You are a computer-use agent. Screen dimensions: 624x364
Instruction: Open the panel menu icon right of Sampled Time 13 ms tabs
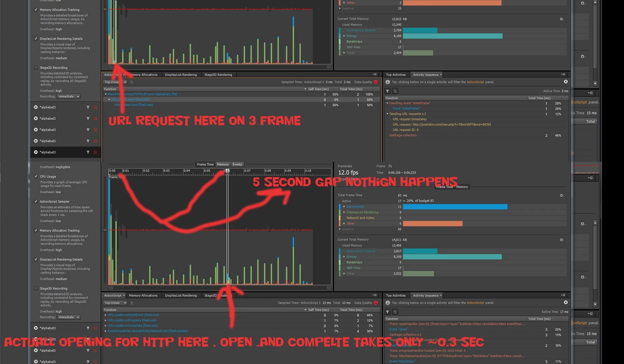(375, 295)
